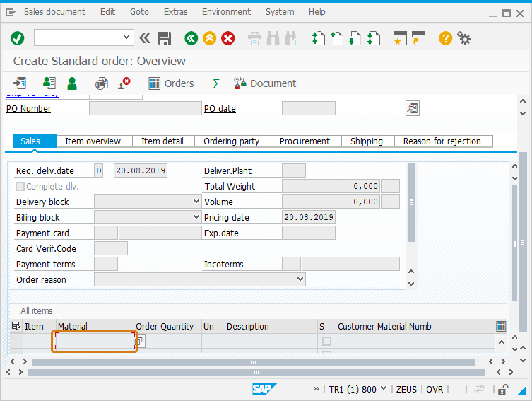
Task: Open the TR1 (1) 800 system dropdown
Action: 384,388
